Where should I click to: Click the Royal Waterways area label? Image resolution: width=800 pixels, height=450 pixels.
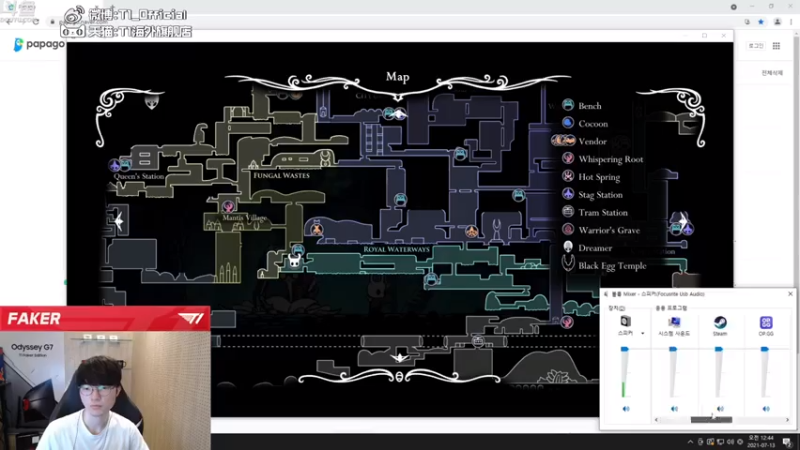click(396, 249)
